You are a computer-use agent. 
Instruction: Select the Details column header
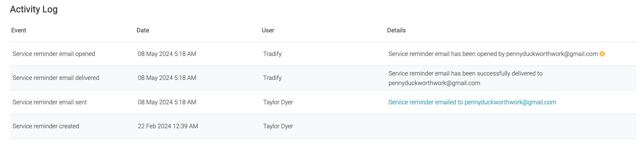pyautogui.click(x=396, y=30)
